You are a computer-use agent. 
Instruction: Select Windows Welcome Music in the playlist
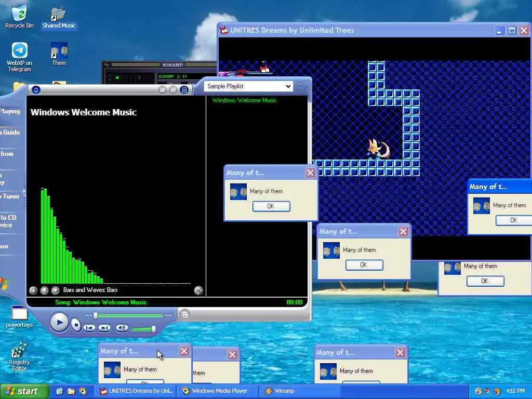[244, 100]
